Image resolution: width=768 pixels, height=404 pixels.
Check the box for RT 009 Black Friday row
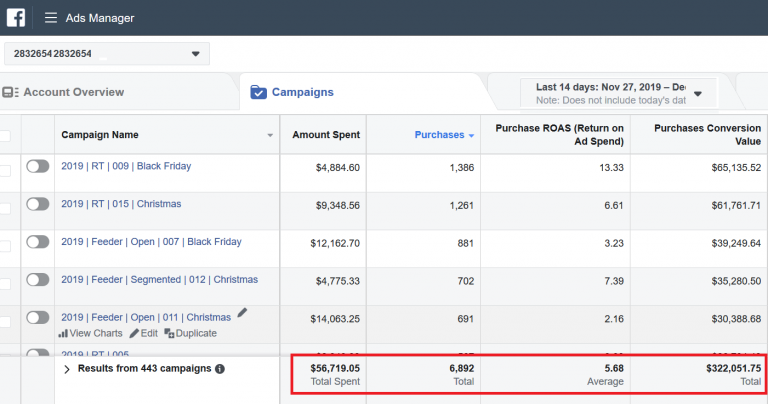coord(5,171)
